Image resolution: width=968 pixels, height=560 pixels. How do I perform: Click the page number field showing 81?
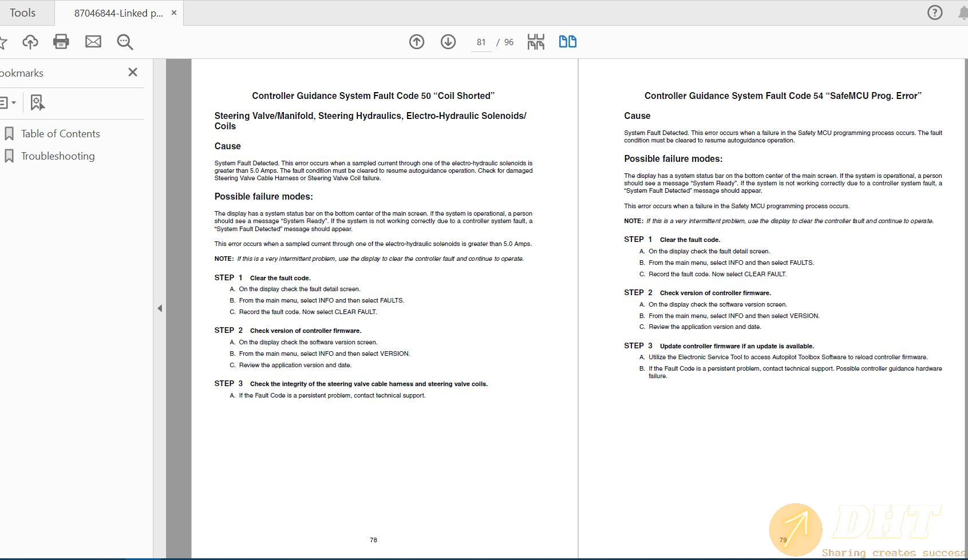point(481,42)
